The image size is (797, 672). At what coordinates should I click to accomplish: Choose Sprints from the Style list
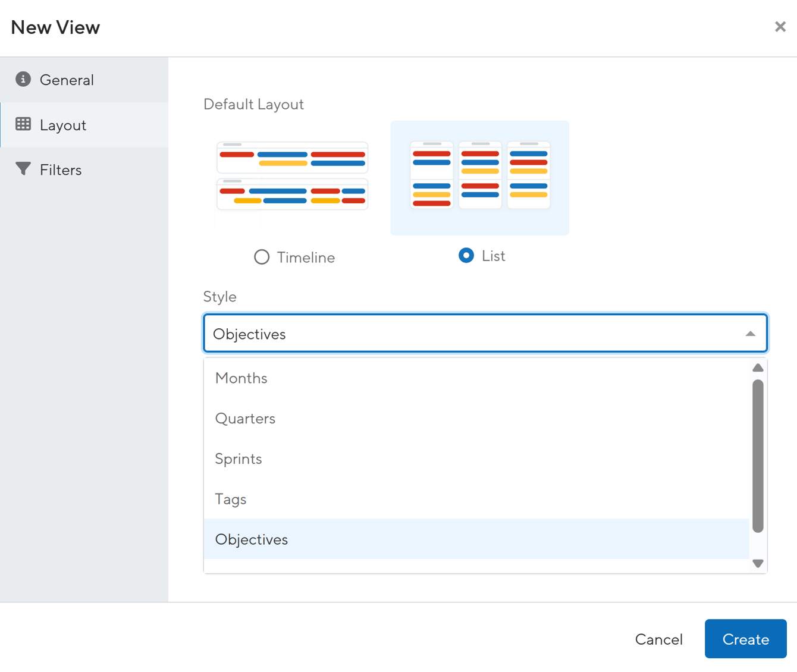476,459
